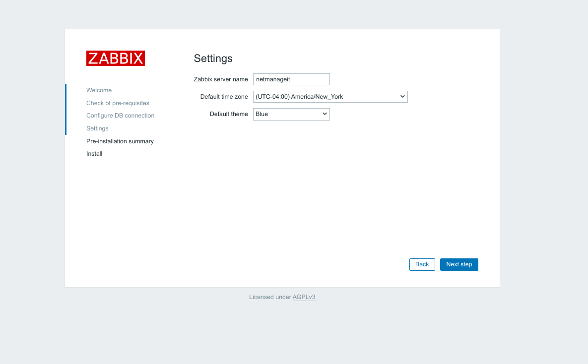
Task: Select the Install step in sidebar
Action: [x=94, y=154]
